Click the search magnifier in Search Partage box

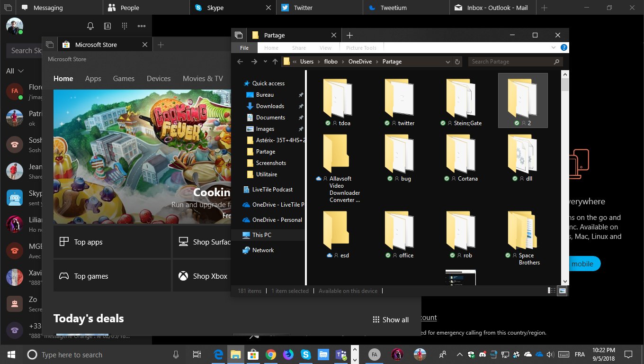tap(556, 62)
